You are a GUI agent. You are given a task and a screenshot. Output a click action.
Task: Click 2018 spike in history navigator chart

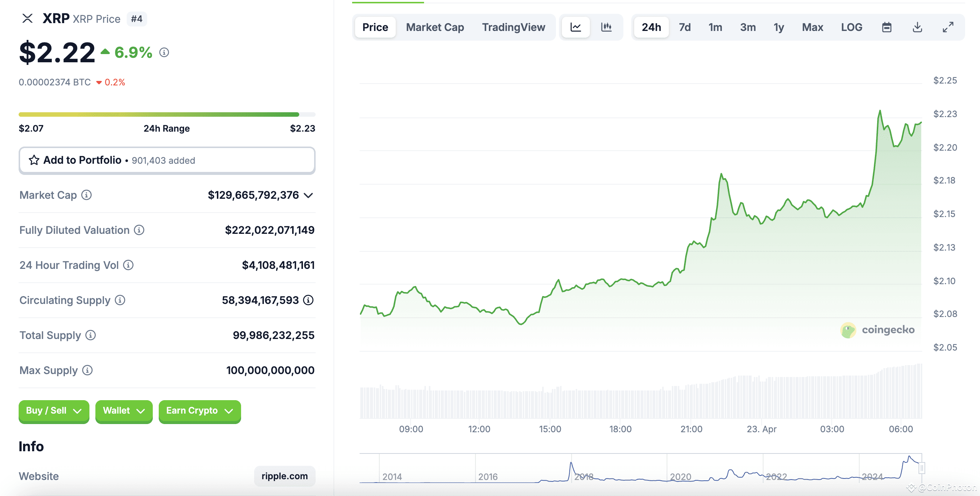(x=570, y=464)
